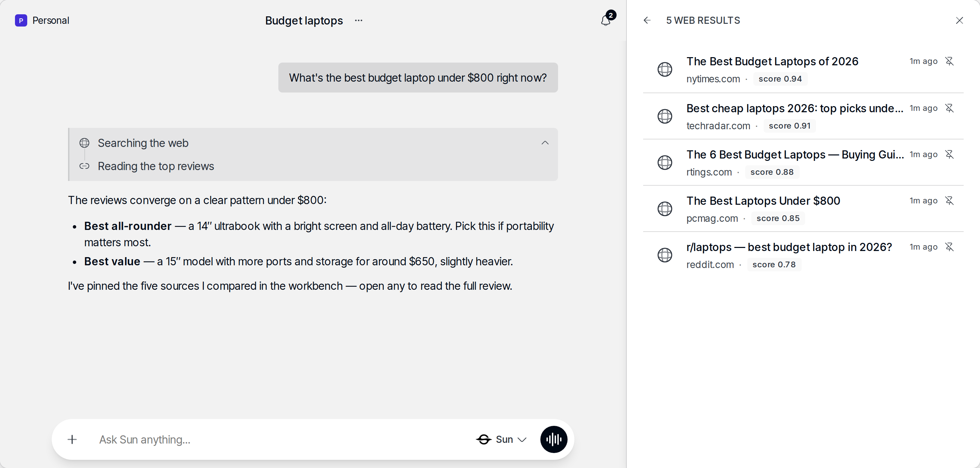Click the Searching the web globe icon
980x468 pixels.
(84, 143)
